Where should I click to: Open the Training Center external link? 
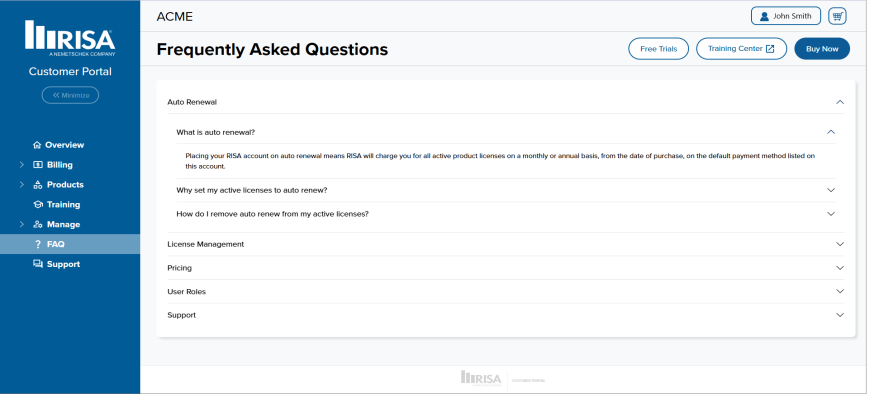click(741, 49)
